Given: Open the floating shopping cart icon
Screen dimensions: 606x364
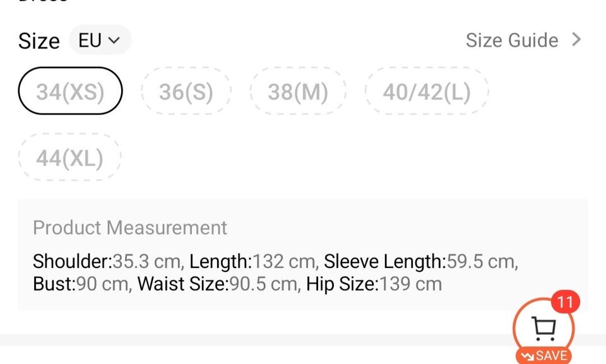Looking at the screenshot, I should pos(544,327).
